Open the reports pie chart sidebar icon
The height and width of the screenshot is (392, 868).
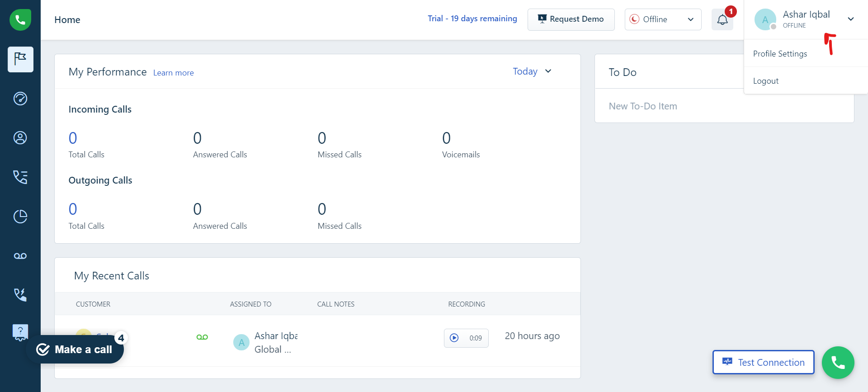20,217
